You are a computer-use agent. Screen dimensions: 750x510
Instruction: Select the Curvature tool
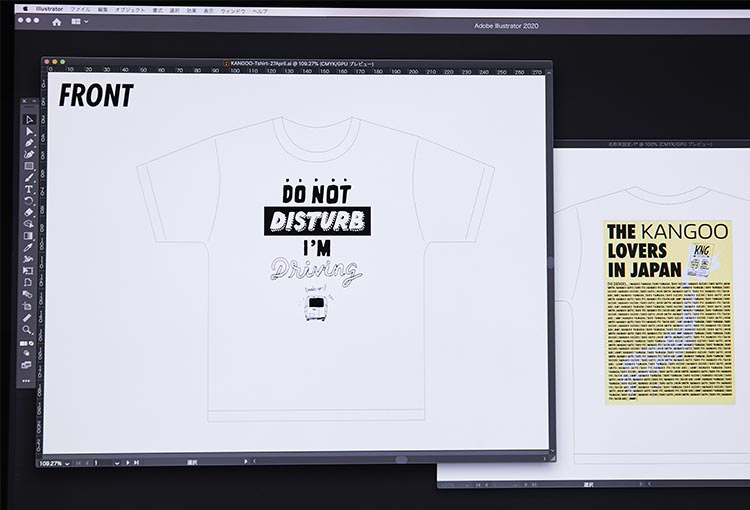point(29,154)
